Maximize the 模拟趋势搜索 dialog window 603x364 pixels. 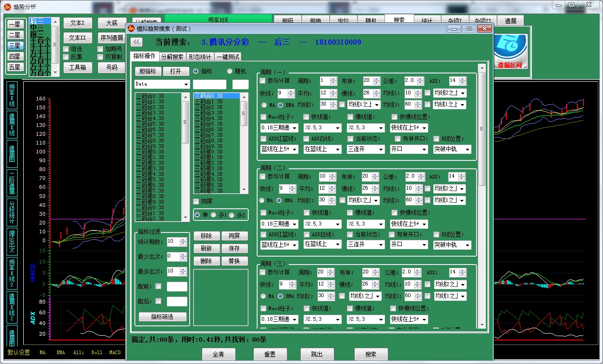470,29
